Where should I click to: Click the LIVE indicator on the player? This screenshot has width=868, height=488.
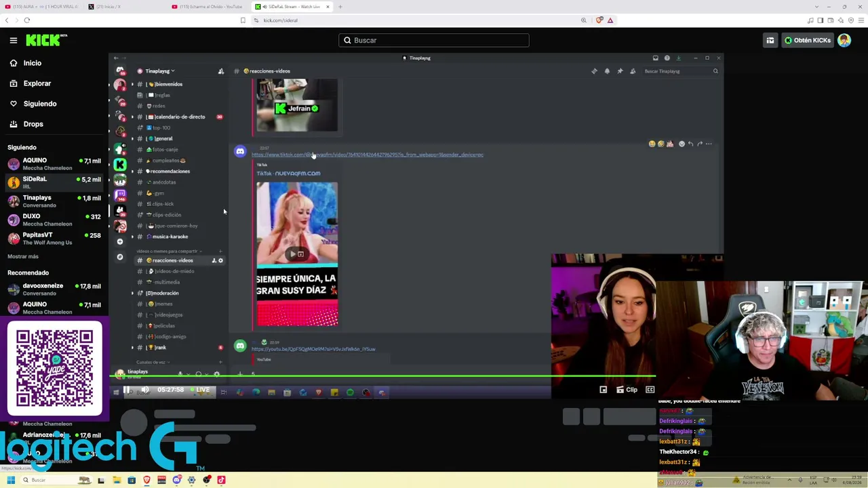[x=200, y=390]
